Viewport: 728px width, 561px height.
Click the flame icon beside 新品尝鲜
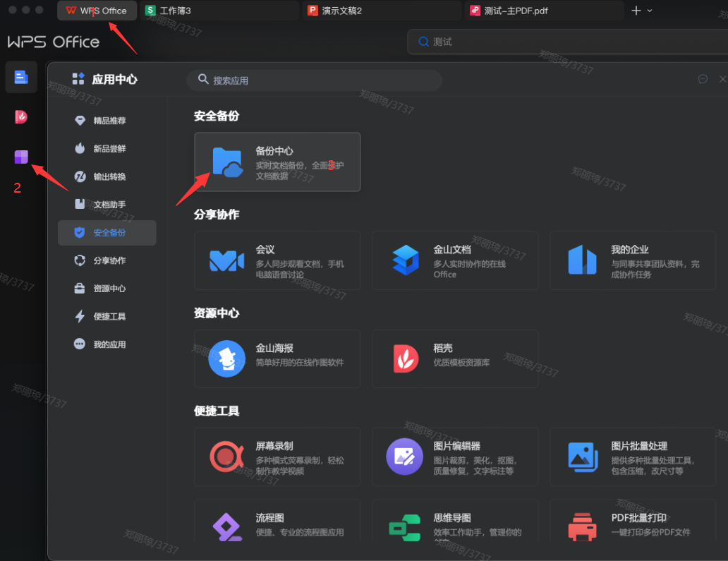pyautogui.click(x=80, y=149)
